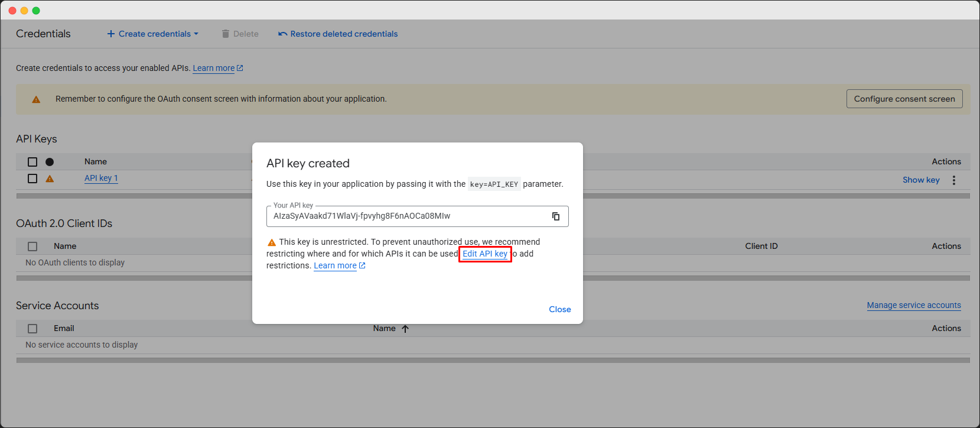
Task: Click the Name column header in OAuth 2.0 Client IDs
Action: pos(65,246)
